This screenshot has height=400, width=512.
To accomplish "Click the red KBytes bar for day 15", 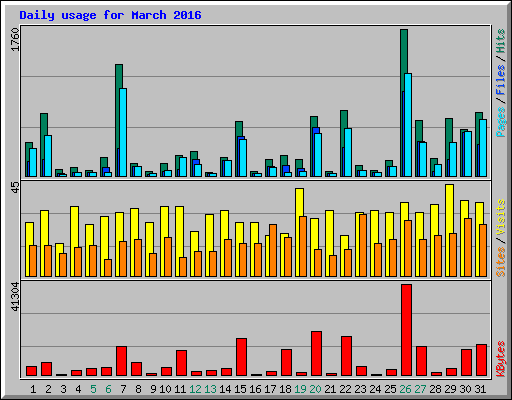I will (241, 357).
